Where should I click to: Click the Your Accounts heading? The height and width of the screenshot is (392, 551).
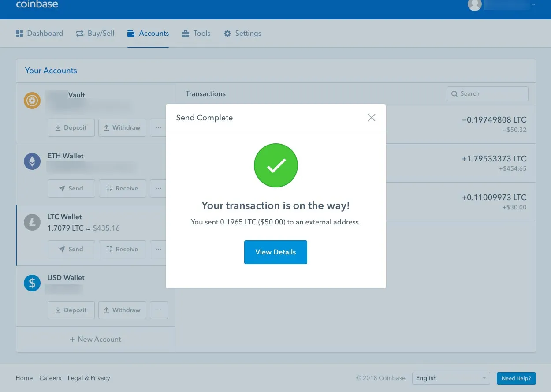point(51,71)
